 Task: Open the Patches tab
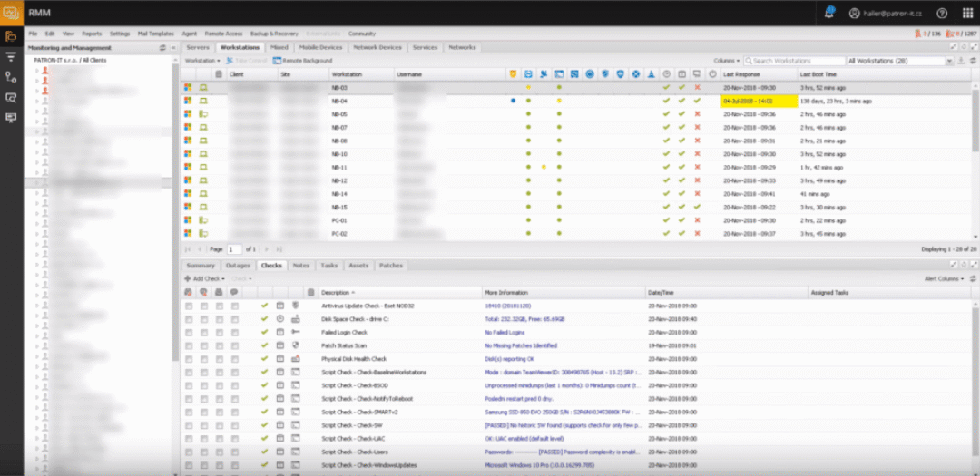coord(390,266)
